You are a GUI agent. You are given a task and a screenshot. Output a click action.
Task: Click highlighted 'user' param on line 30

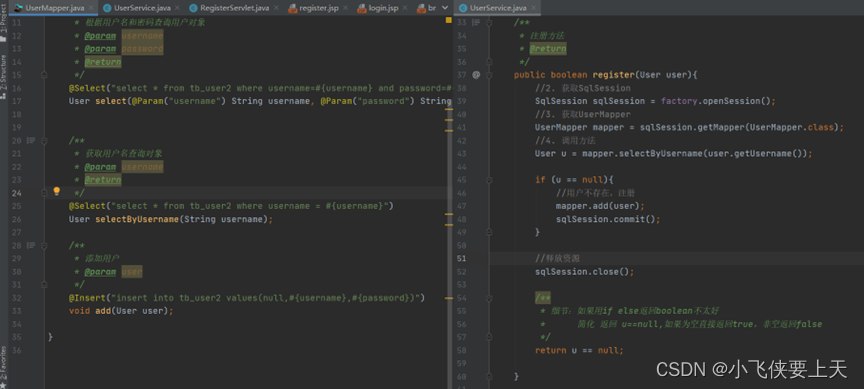click(132, 272)
